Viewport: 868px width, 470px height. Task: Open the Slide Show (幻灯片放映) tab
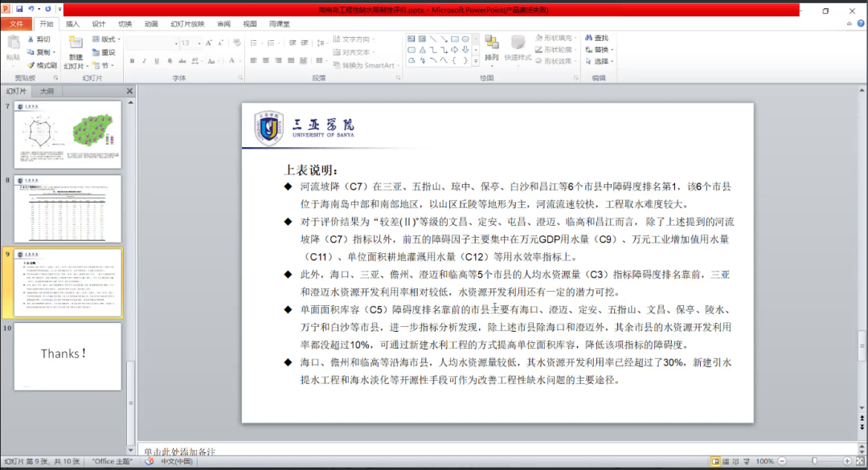[187, 24]
